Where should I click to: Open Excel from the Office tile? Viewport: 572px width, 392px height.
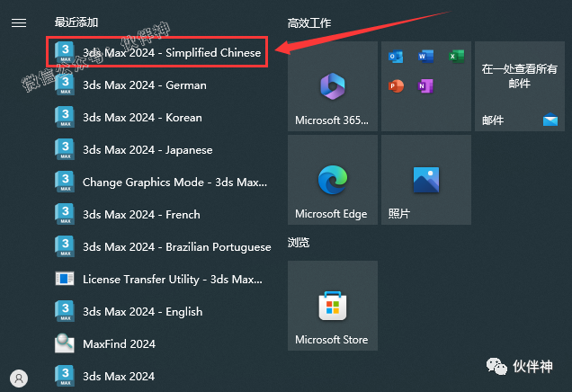[456, 57]
